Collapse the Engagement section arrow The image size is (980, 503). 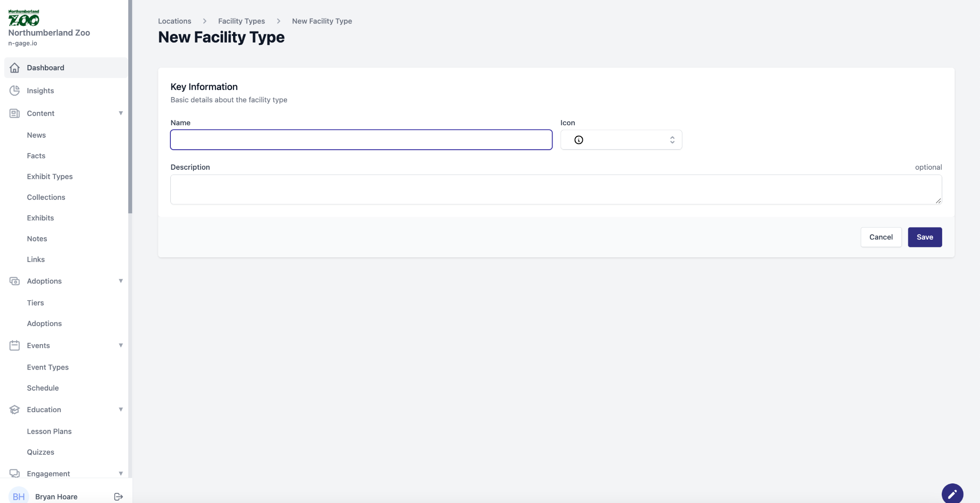(x=121, y=473)
